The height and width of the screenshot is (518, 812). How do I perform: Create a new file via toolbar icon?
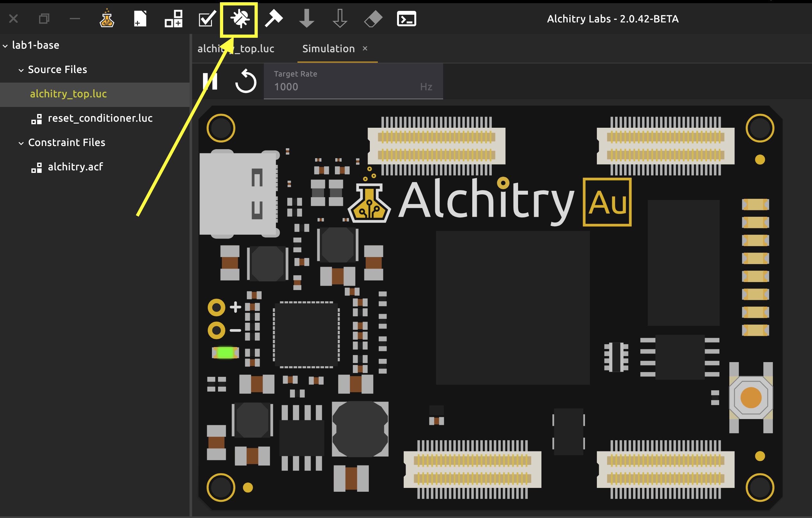click(140, 19)
